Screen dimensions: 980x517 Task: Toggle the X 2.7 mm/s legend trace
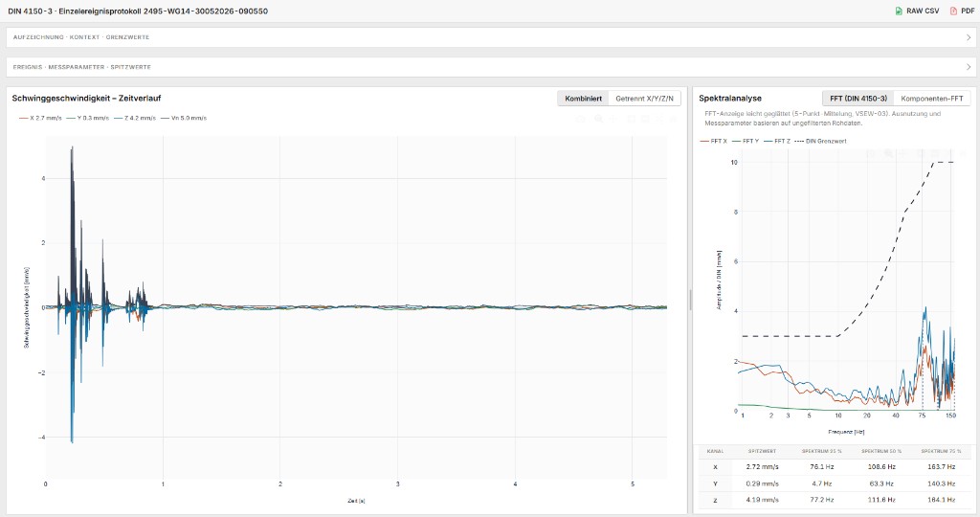click(40, 118)
